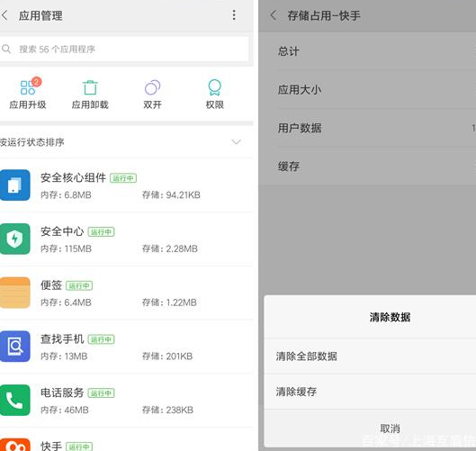
Task: Open the three-dot overflow menu
Action: click(x=234, y=15)
